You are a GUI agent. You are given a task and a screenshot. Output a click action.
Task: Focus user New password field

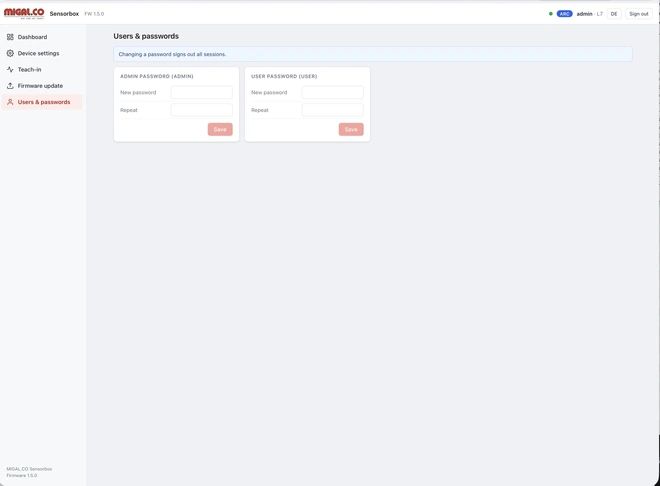tap(333, 92)
